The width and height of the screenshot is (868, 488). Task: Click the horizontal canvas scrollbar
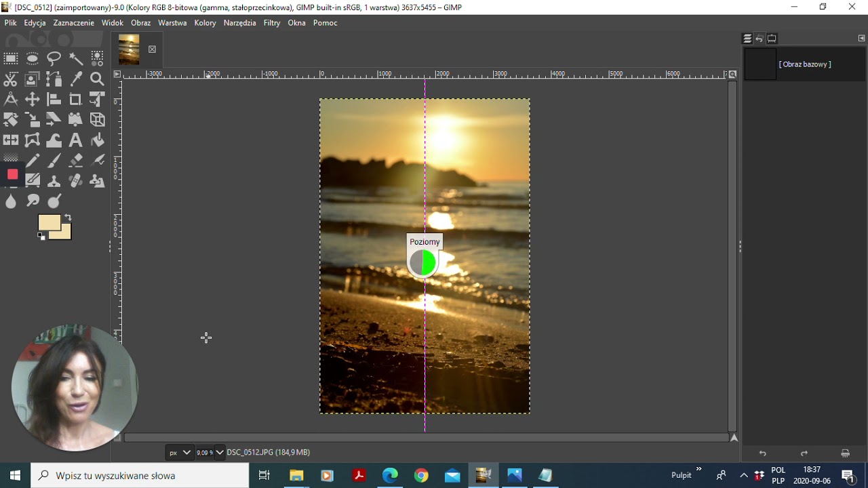coord(426,438)
